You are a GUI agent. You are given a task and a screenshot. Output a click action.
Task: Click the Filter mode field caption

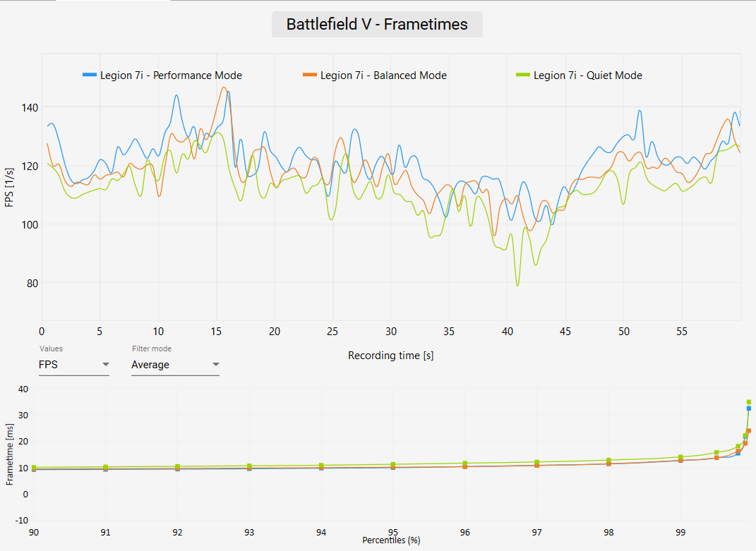coord(152,349)
